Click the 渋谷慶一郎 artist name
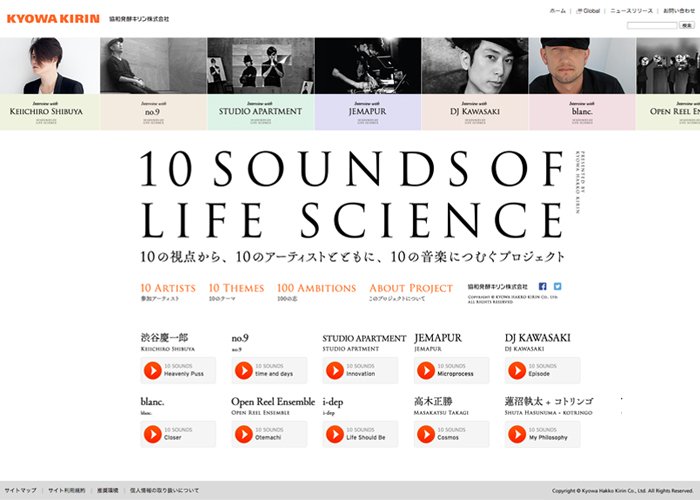Screen dimensions: 700x500 pyautogui.click(x=164, y=338)
